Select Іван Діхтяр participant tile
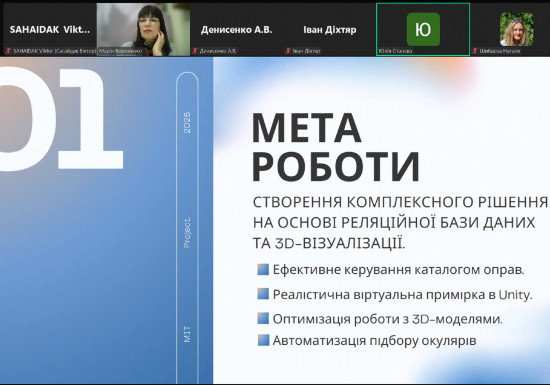 330,29
